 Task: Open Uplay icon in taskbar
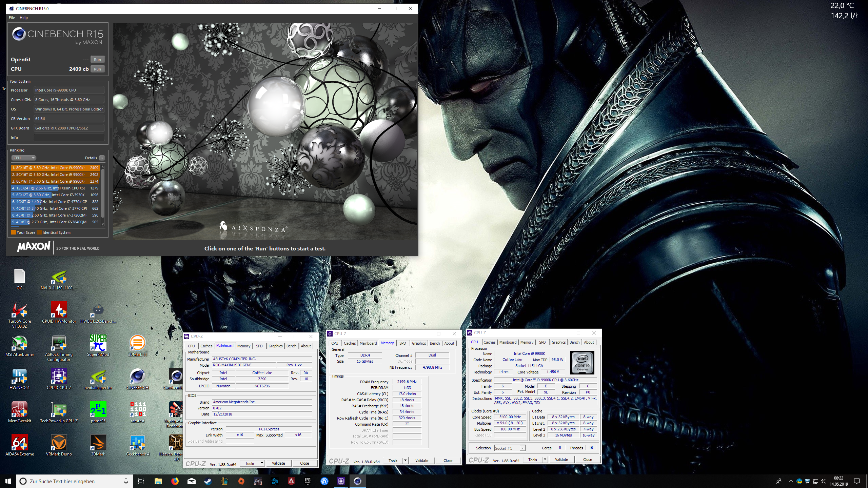(x=324, y=481)
